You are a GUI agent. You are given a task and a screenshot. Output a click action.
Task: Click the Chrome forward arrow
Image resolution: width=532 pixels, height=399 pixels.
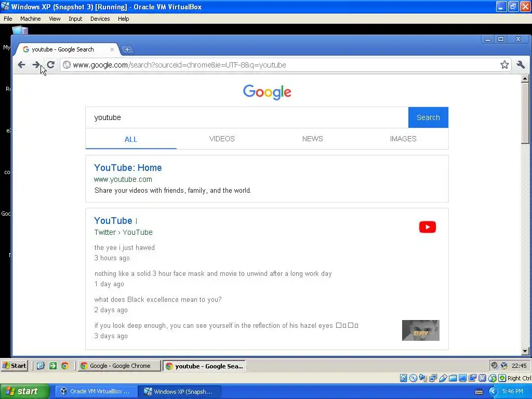click(x=36, y=65)
